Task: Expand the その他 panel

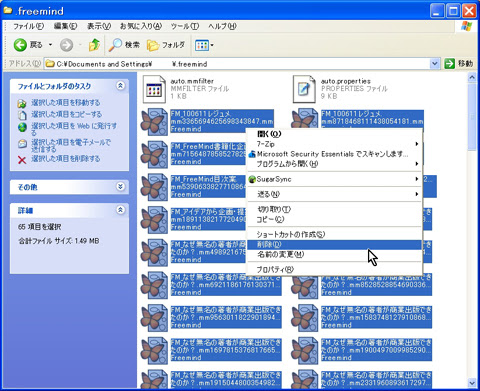Action: point(120,186)
